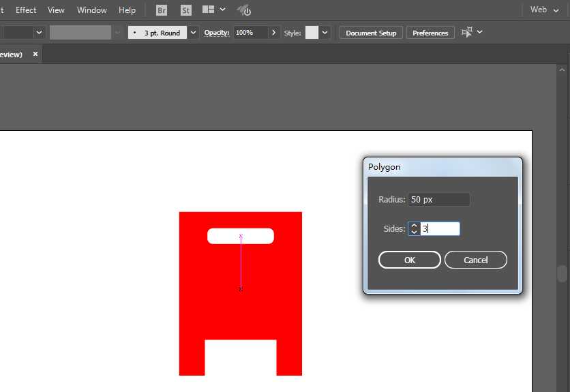Cancel the Polygon dialog
This screenshot has height=392, width=570.
[x=475, y=260]
